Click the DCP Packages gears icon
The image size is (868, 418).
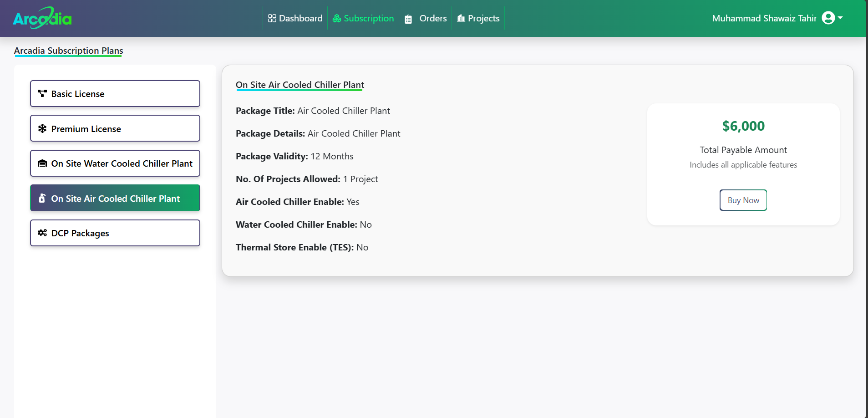(x=42, y=233)
